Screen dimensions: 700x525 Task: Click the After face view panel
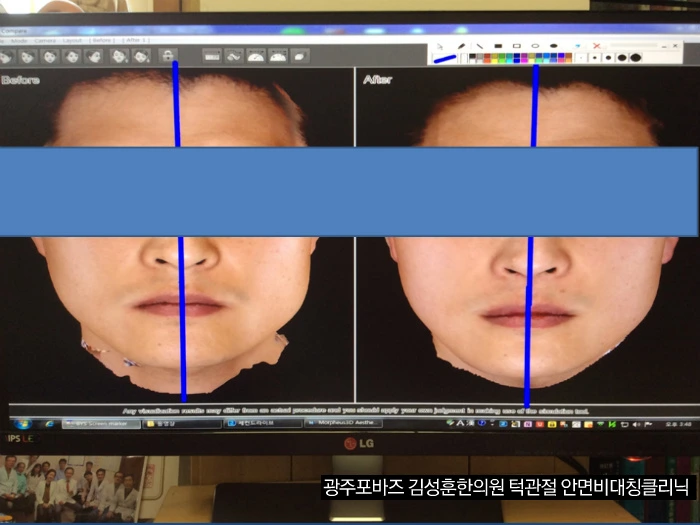coord(528,234)
